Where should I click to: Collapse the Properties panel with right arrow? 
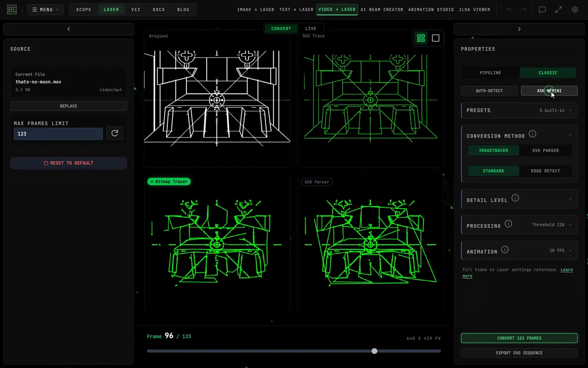(x=519, y=29)
